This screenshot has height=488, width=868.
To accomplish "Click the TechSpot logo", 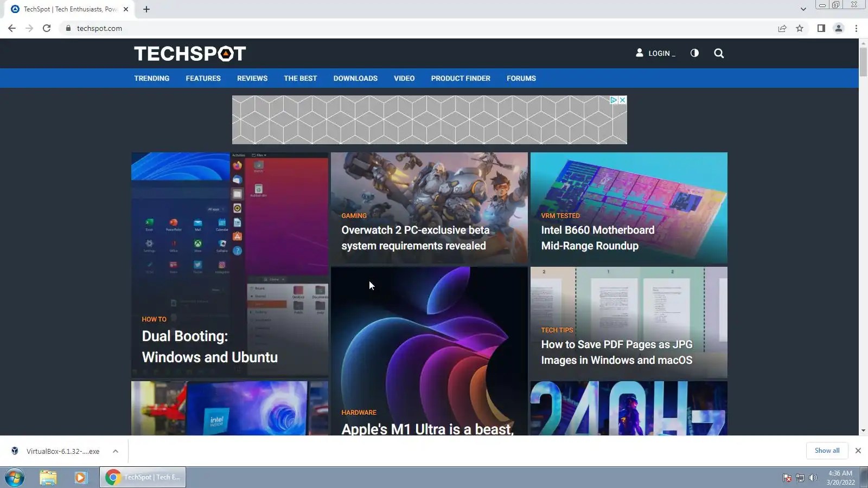I will (190, 54).
